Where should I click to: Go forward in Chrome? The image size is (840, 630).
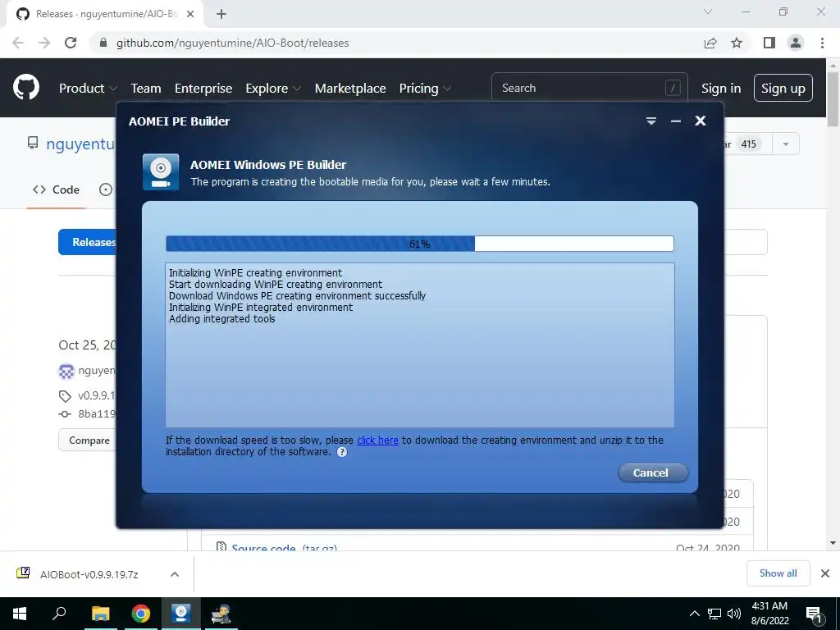pyautogui.click(x=44, y=43)
